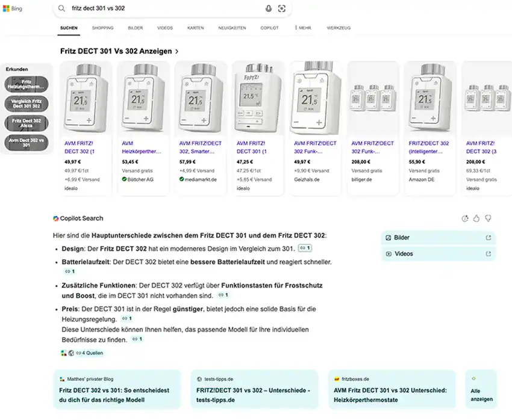
Task: Expand Fritz DECT 301 Vs 302 Anzeigen chevron
Action: pos(176,52)
